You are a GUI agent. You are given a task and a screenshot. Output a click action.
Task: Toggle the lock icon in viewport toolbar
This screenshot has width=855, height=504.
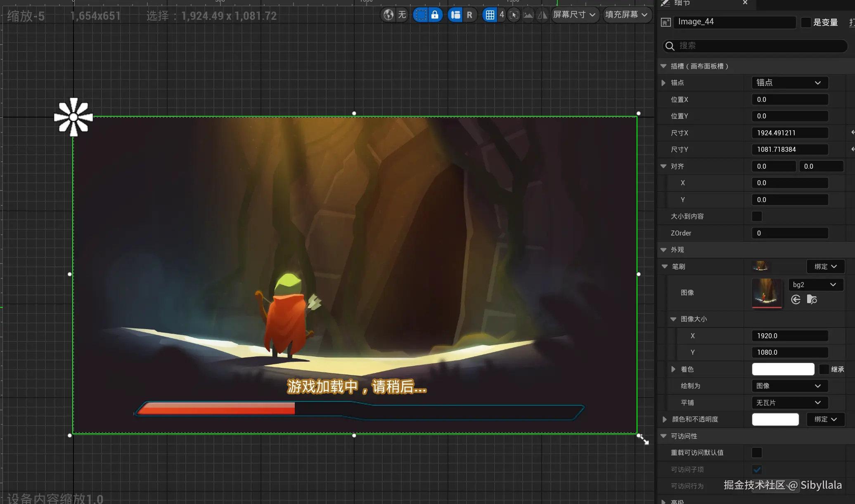(435, 15)
